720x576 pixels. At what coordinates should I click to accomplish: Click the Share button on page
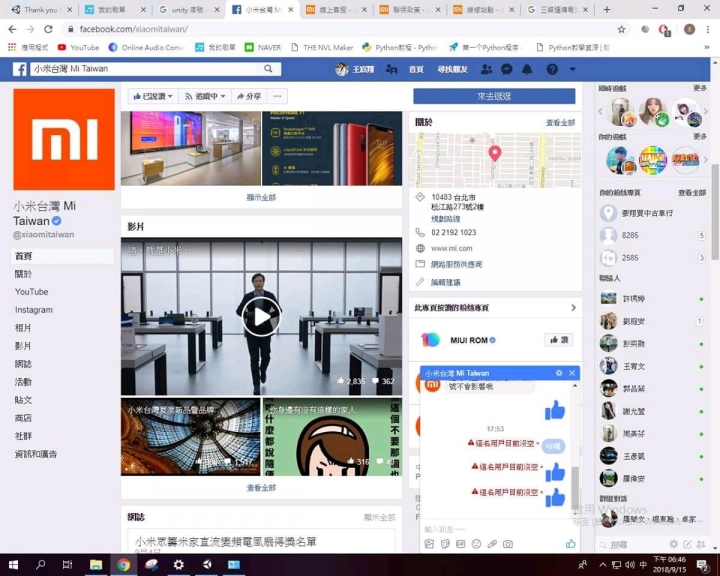click(x=249, y=96)
